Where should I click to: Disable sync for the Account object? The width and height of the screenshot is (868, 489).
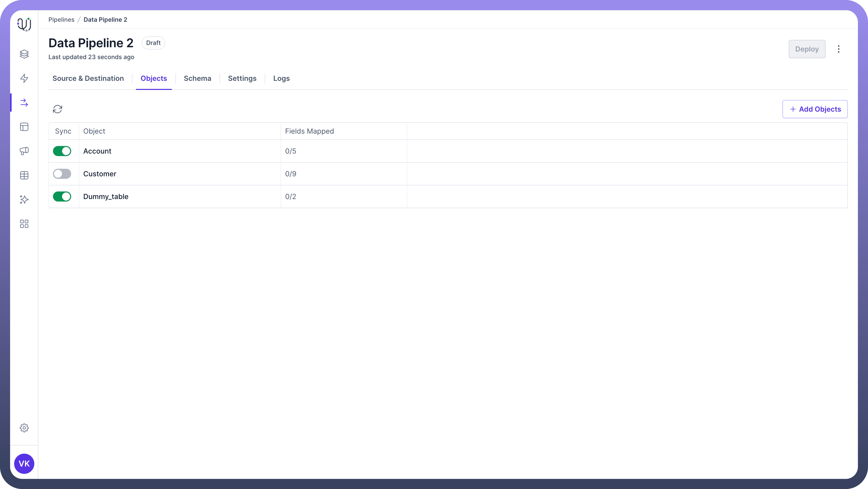point(62,151)
